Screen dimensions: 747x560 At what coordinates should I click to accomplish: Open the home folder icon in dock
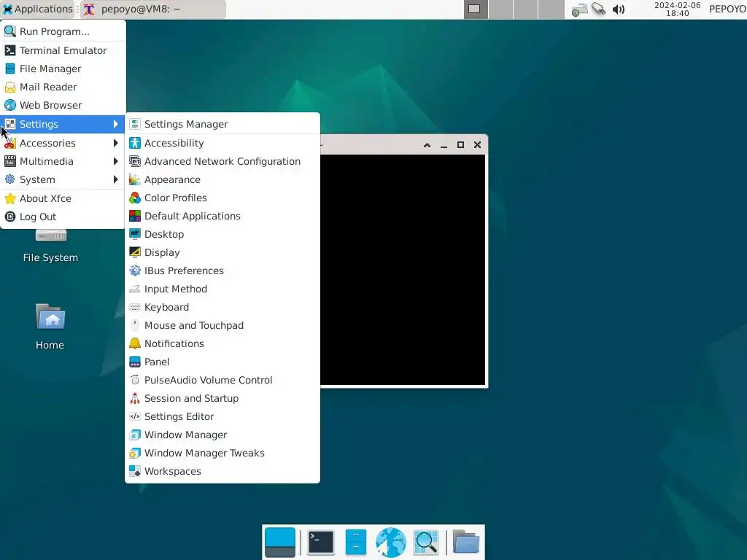click(x=465, y=542)
